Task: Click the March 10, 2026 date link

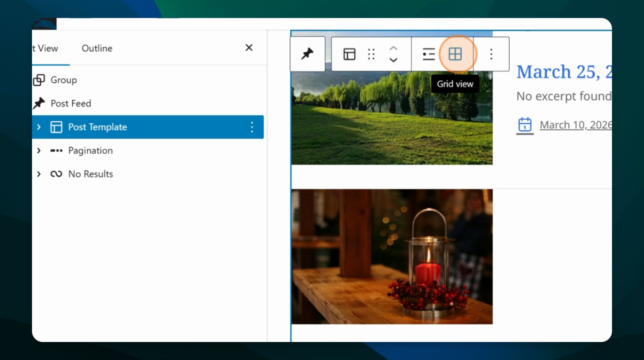Action: [x=576, y=125]
